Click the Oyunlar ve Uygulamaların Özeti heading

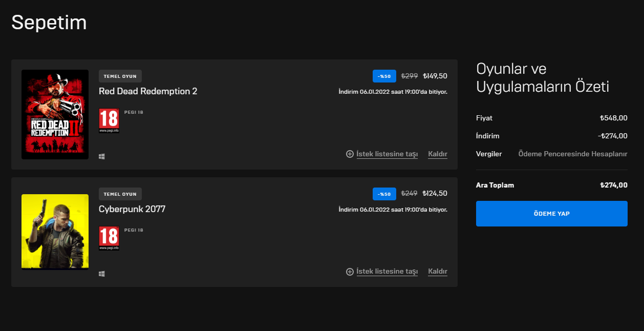(543, 78)
